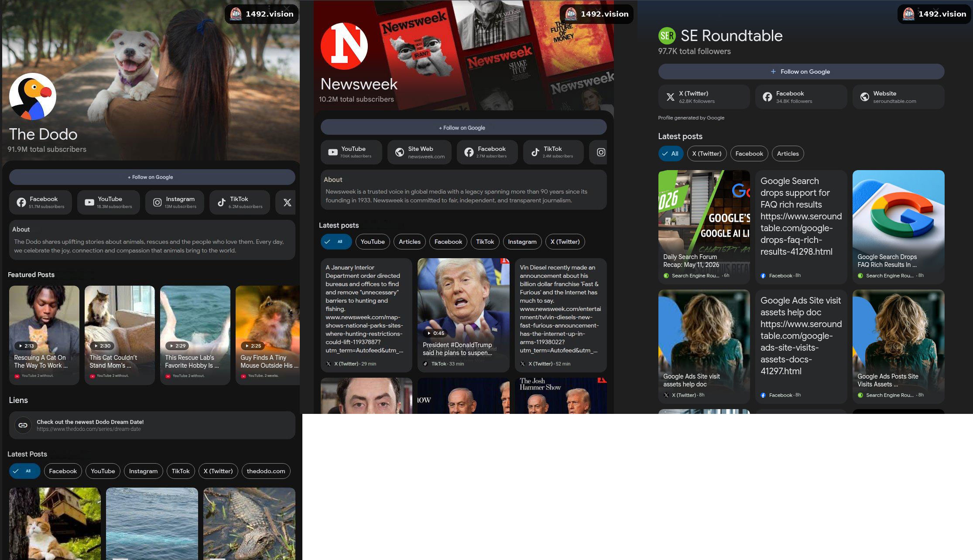The image size is (973, 560).
Task: Filter The Dodo's latest posts by Instagram
Action: [x=143, y=471]
